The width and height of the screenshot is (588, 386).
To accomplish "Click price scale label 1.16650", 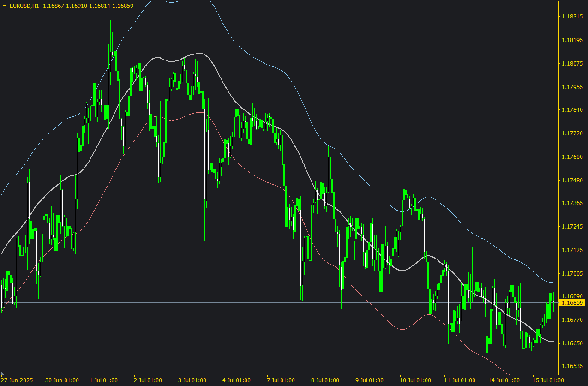I will 571,344.
